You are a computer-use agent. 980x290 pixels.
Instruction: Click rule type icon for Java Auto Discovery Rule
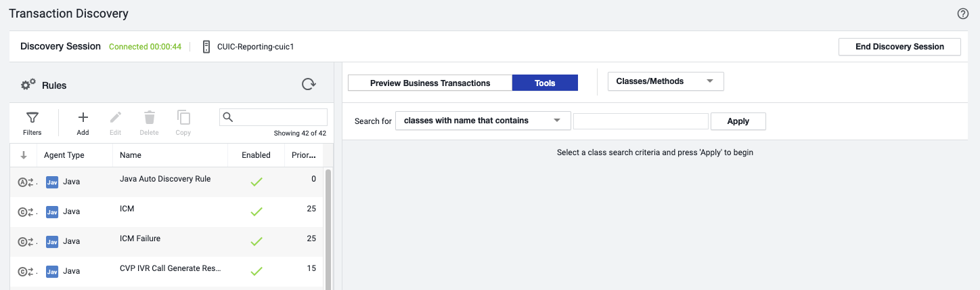click(25, 182)
